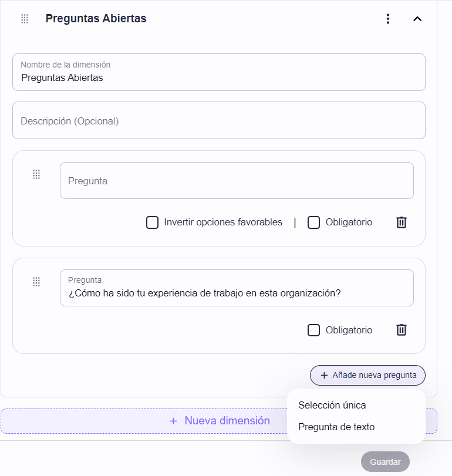Screen dimensions: 452x476
Task: Choose Selección única from the popup menu
Action: tap(332, 405)
